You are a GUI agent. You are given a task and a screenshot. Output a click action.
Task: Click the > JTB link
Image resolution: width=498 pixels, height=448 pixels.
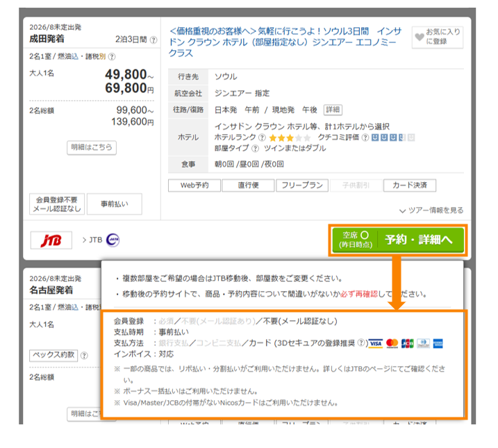click(92, 240)
